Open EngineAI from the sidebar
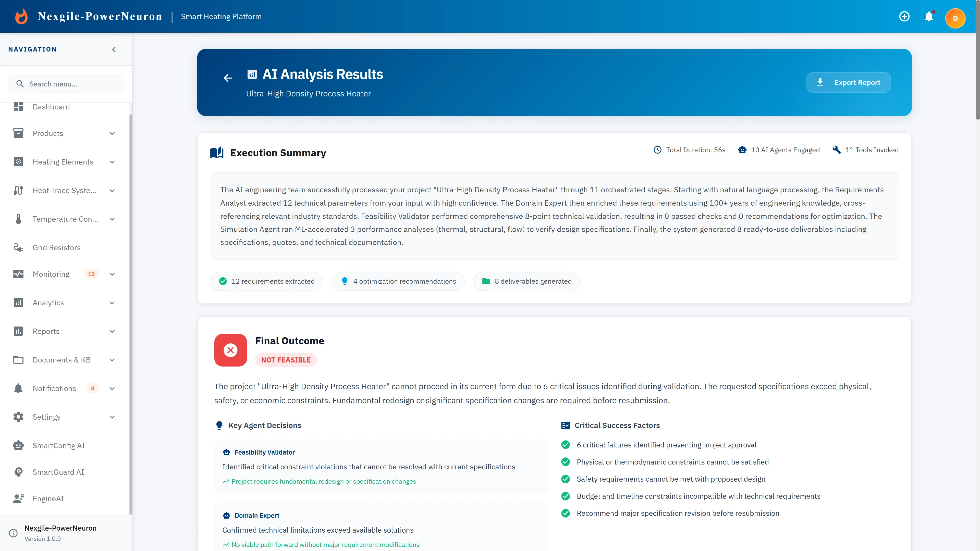This screenshot has height=551, width=980. (48, 498)
